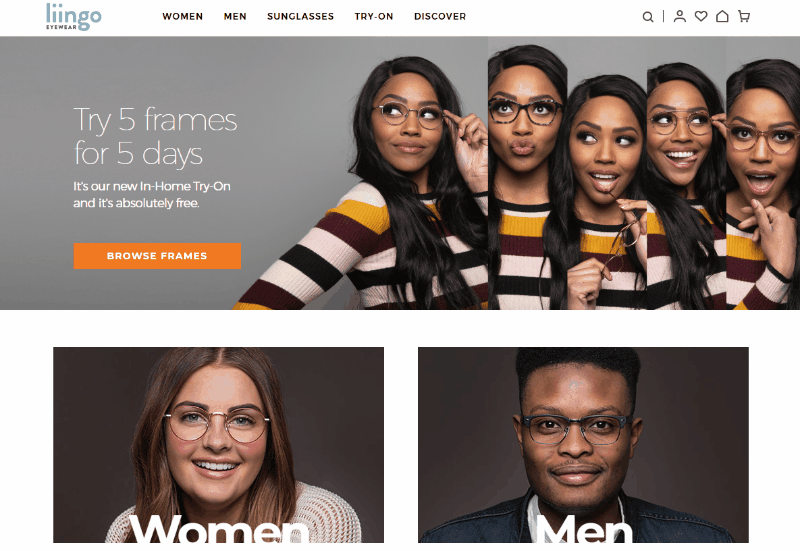
Task: Open the DISCOVER navigation item
Action: pos(440,17)
